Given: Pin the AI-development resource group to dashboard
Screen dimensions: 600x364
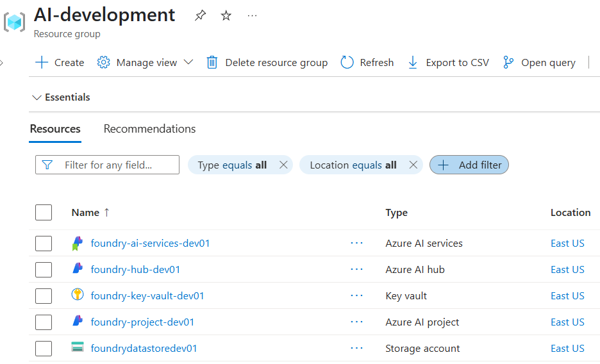Looking at the screenshot, I should pos(200,15).
